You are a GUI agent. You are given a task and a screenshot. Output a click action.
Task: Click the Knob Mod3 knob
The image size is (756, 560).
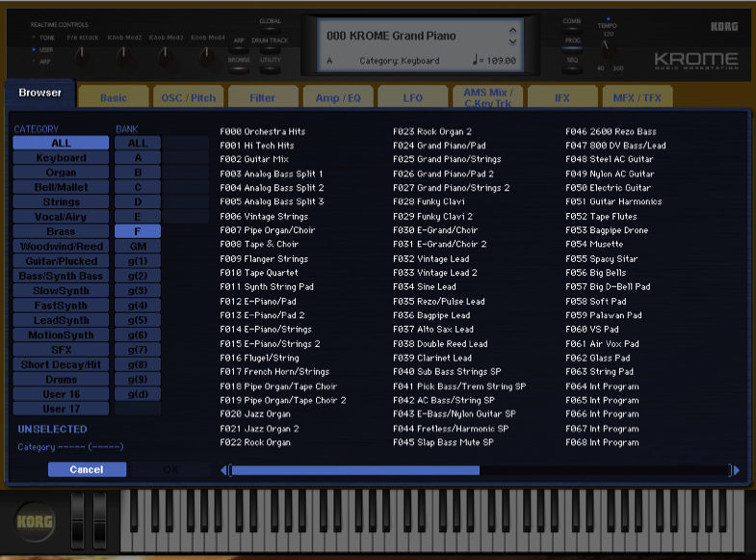pos(166,56)
